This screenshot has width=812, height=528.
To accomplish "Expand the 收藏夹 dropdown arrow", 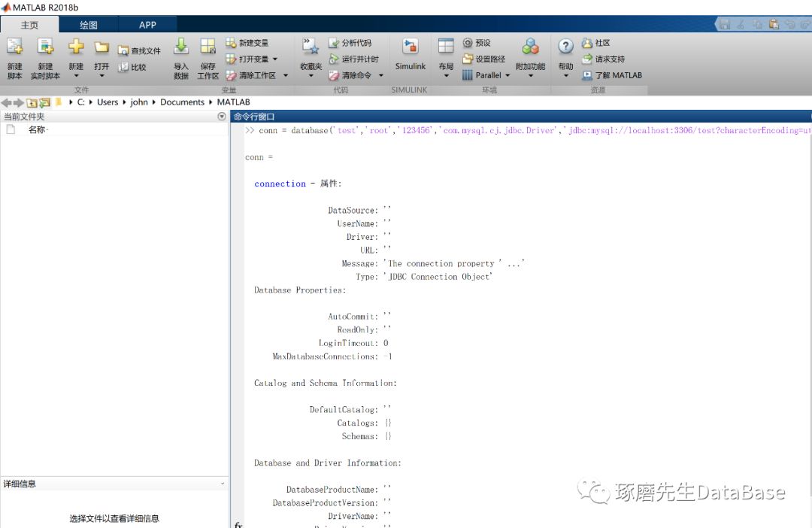I will tap(311, 76).
